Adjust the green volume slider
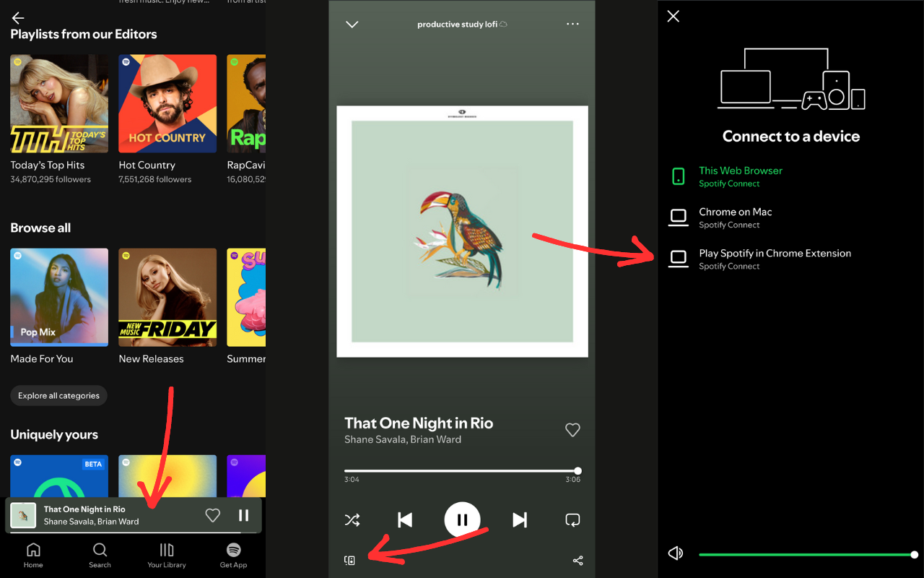The height and width of the screenshot is (578, 924). point(808,555)
